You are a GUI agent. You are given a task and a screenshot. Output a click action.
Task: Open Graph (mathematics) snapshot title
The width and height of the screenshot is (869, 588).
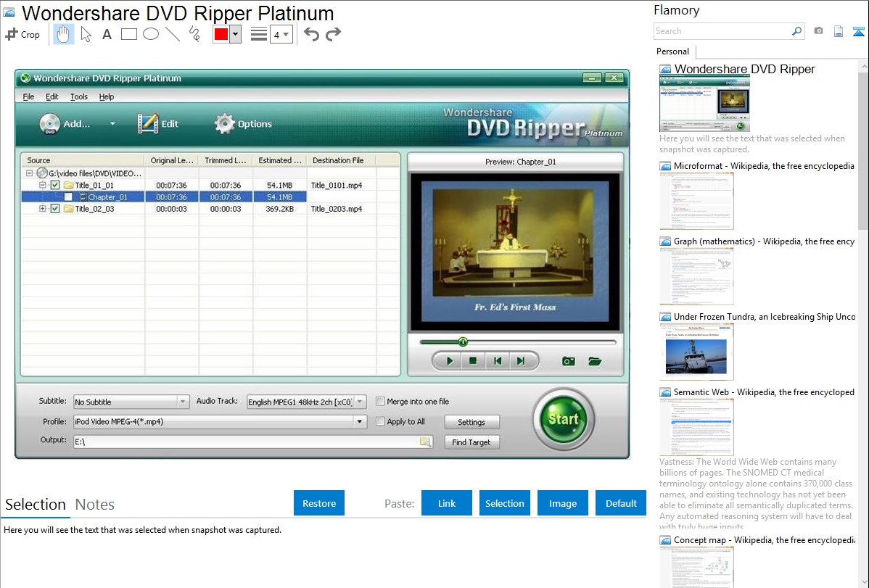(764, 241)
